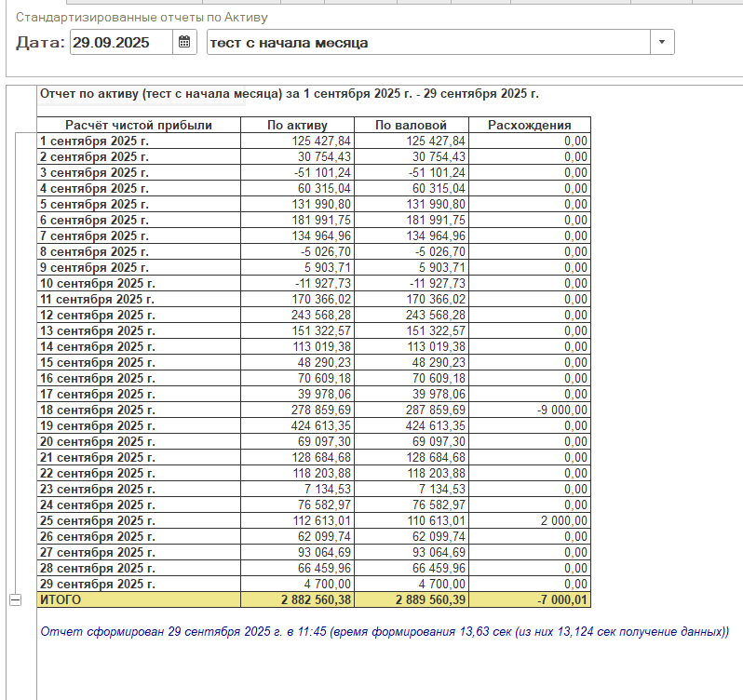The image size is (743, 700).
Task: Click the 'Расхождения' column header
Action: (530, 125)
